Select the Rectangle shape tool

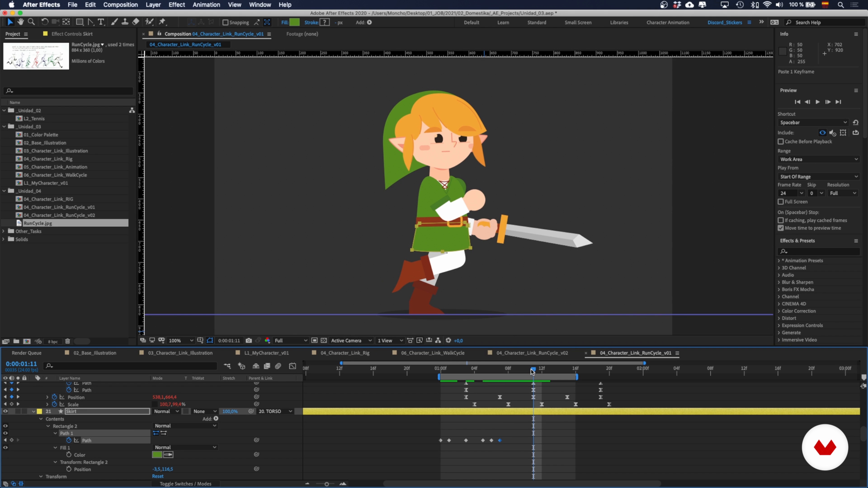tap(80, 22)
